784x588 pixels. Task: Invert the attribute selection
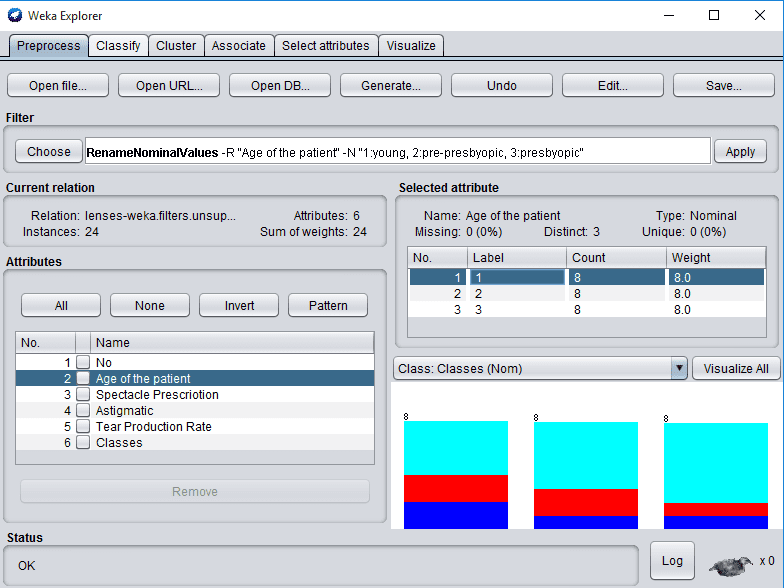239,306
